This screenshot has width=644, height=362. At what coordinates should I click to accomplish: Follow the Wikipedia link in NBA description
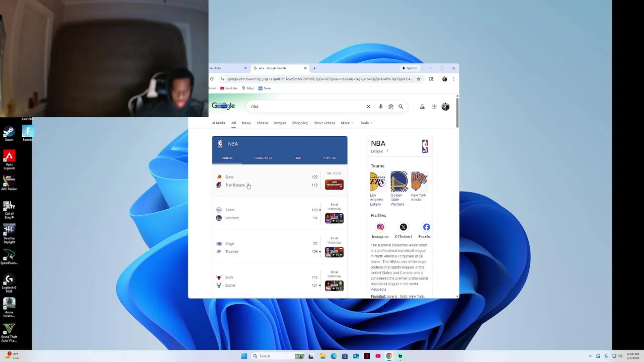click(x=378, y=290)
